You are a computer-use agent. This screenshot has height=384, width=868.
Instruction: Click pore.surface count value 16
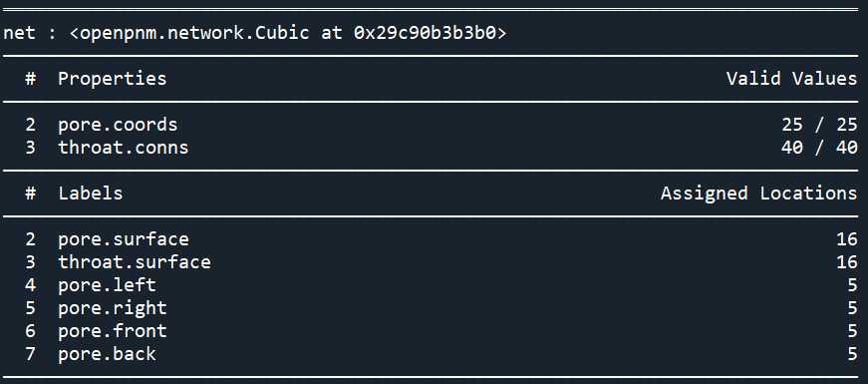coord(847,239)
